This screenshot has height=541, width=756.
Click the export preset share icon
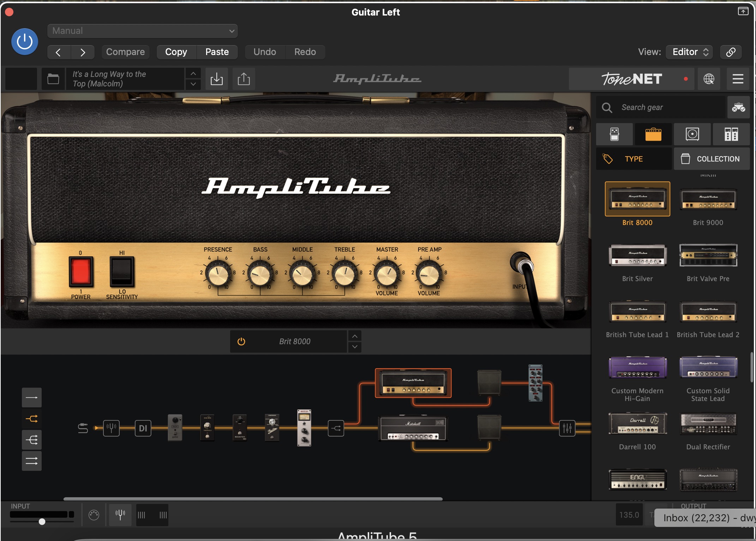coord(244,79)
